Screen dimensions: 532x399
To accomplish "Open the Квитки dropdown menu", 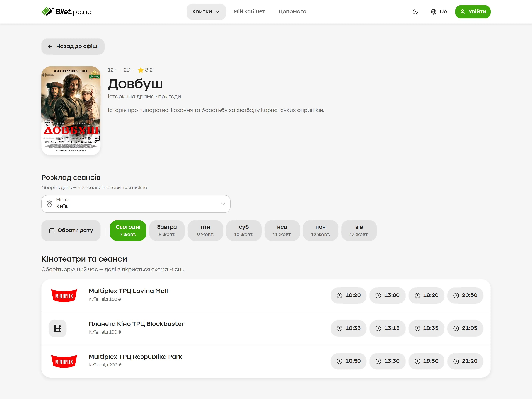I will pyautogui.click(x=206, y=12).
